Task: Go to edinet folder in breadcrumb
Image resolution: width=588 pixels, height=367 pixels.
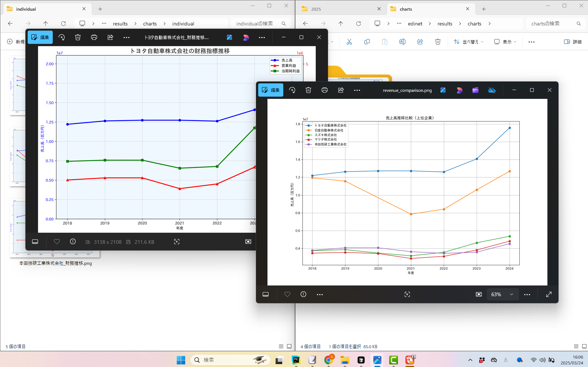Action: [415, 24]
